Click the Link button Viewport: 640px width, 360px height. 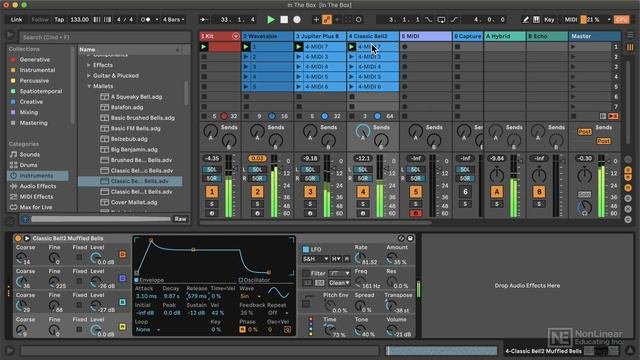tap(17, 20)
